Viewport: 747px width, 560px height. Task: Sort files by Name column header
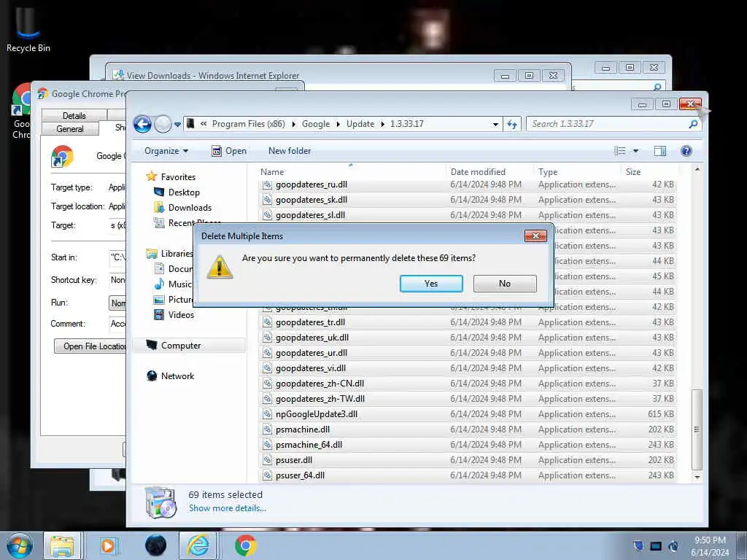click(352, 172)
